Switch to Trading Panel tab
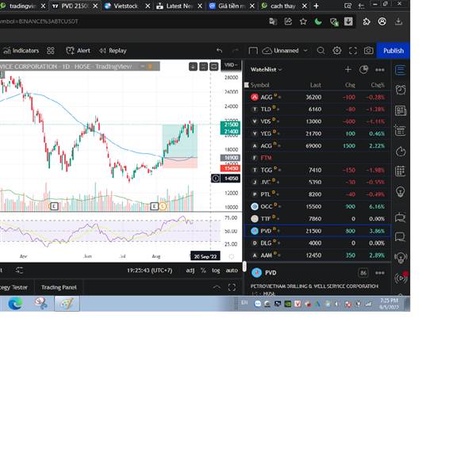This screenshot has width=476, height=476. pos(59,287)
